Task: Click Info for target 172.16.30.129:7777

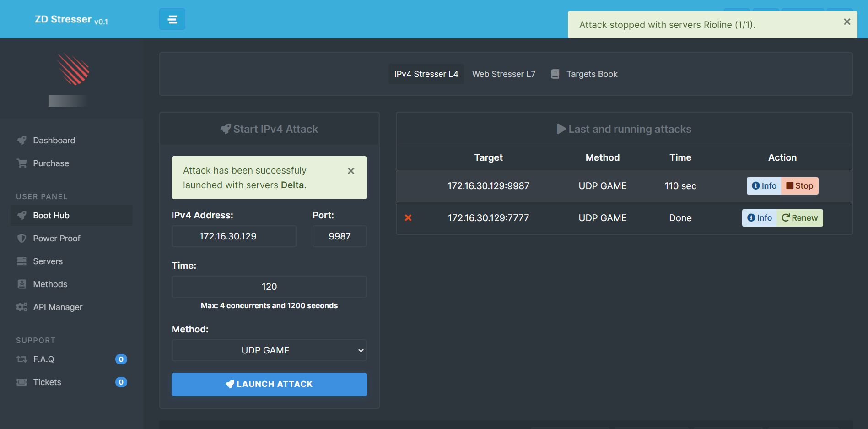Action: pos(759,218)
